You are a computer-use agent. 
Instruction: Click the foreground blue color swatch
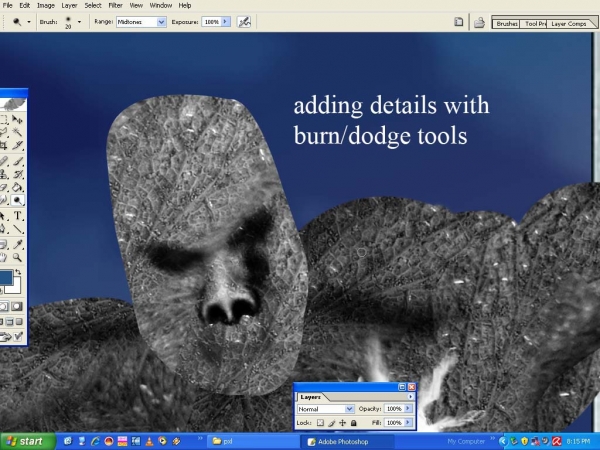pyautogui.click(x=6, y=277)
